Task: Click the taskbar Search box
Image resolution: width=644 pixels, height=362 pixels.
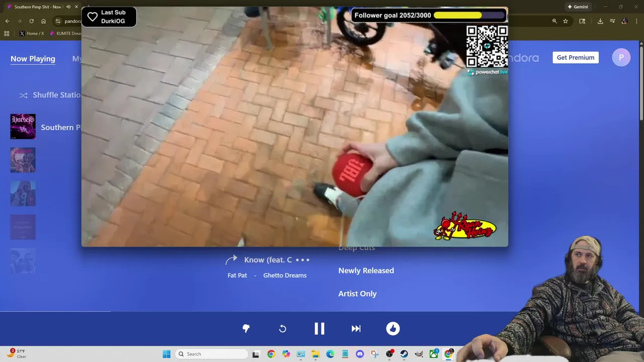Action: coord(212,354)
